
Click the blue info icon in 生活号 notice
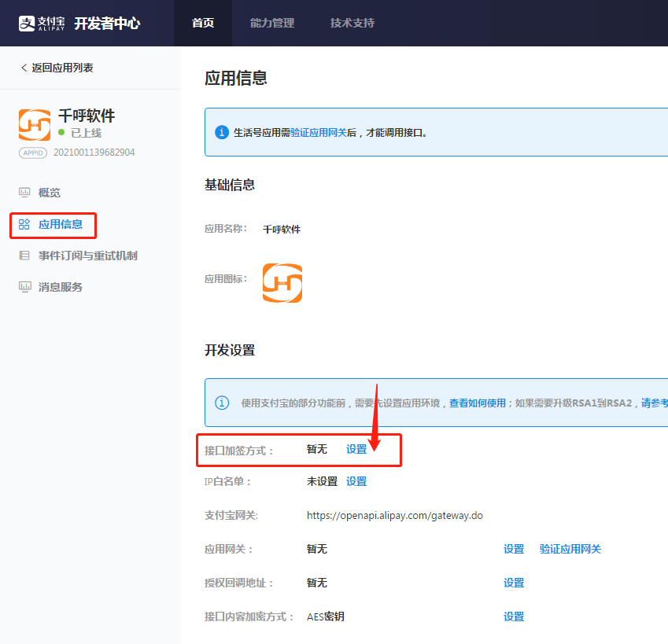click(222, 132)
